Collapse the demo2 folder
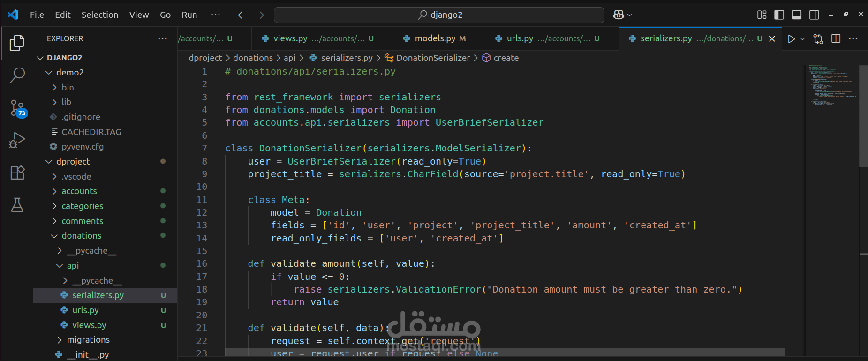Viewport: 868px width, 361px height. coord(49,73)
